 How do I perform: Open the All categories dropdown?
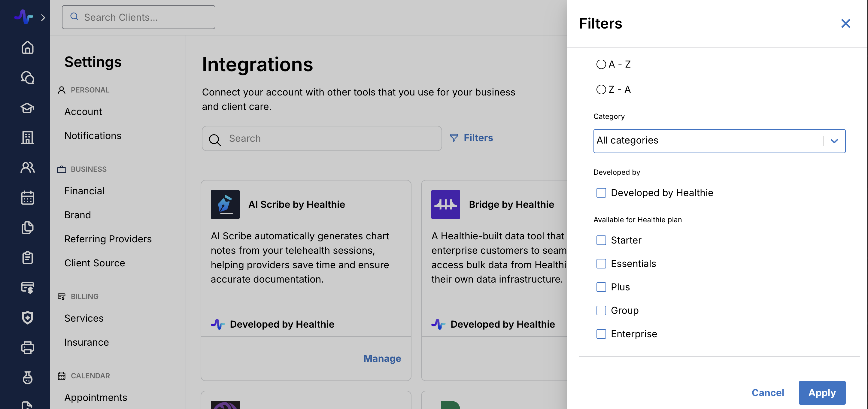719,141
